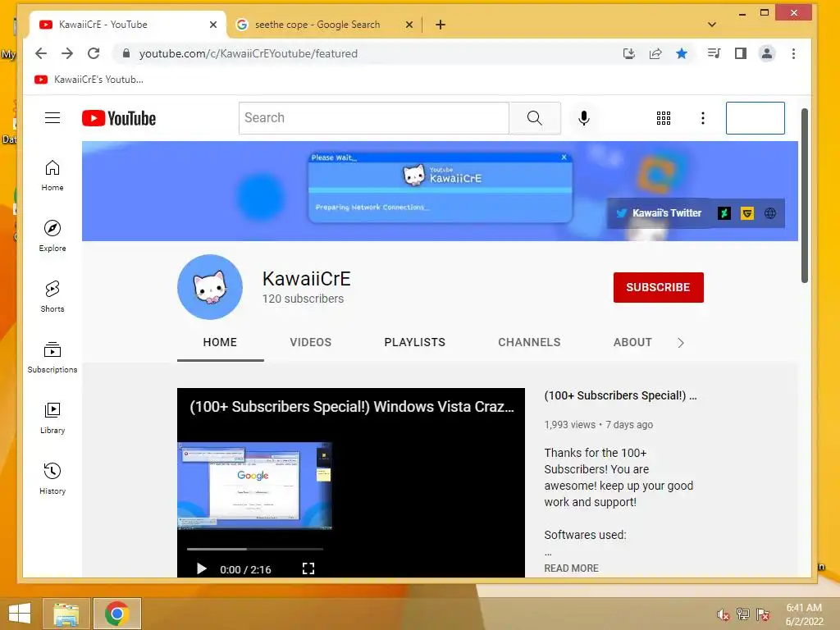This screenshot has width=840, height=630.
Task: Open the globe website icon on banner
Action: pyautogui.click(x=770, y=213)
